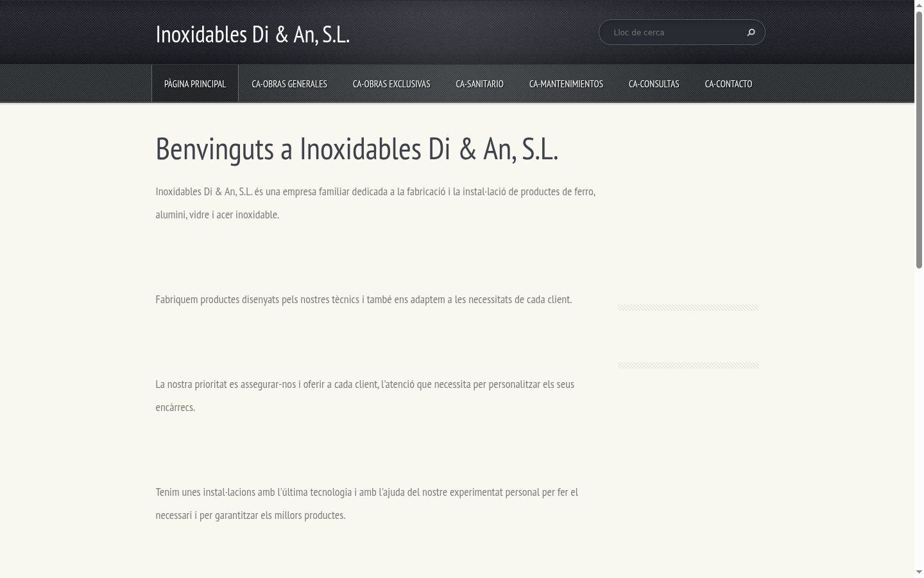Click the search magnifier icon

click(x=751, y=32)
